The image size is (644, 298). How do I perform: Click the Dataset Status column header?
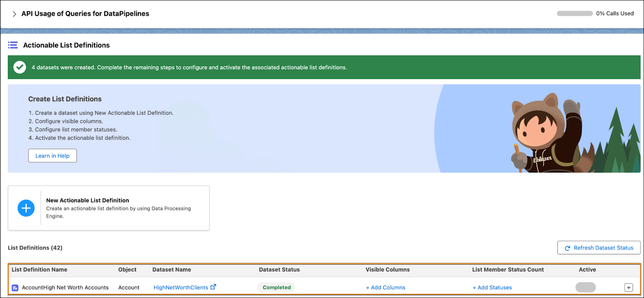[x=280, y=269]
